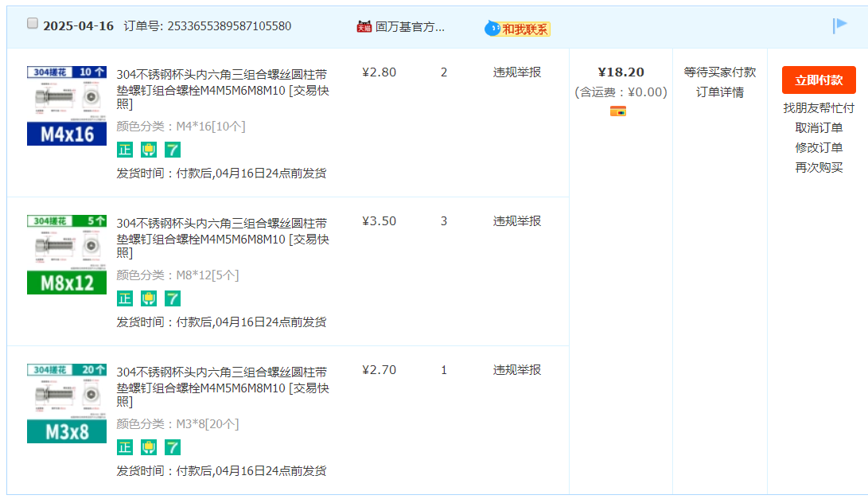This screenshot has height=499, width=868.
Task: Click the green 正 badge on M3*8 item
Action: (125, 447)
